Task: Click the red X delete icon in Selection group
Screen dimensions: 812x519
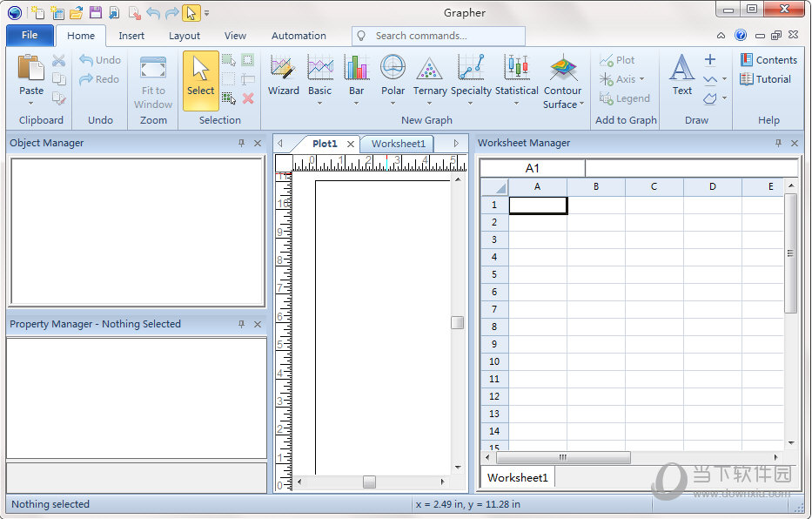Action: pyautogui.click(x=248, y=98)
